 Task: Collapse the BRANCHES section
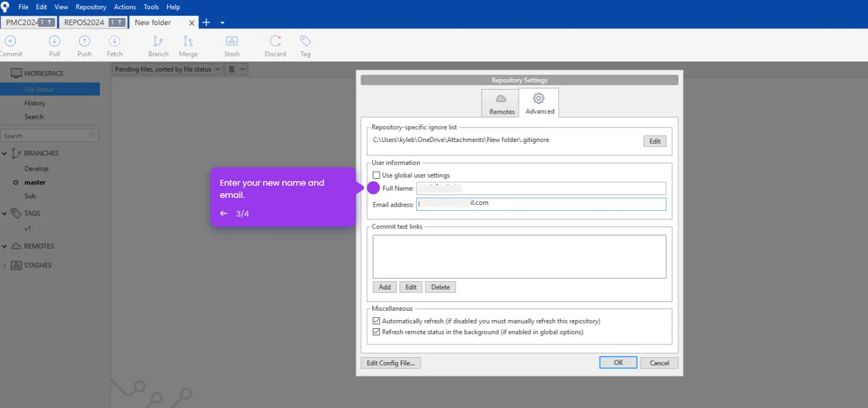[x=5, y=154]
